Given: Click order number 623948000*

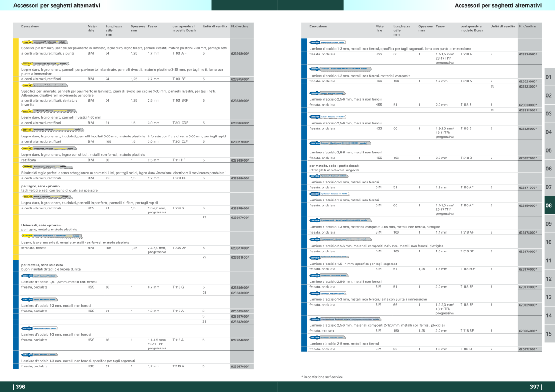Looking at the screenshot, I should coord(240,53).
